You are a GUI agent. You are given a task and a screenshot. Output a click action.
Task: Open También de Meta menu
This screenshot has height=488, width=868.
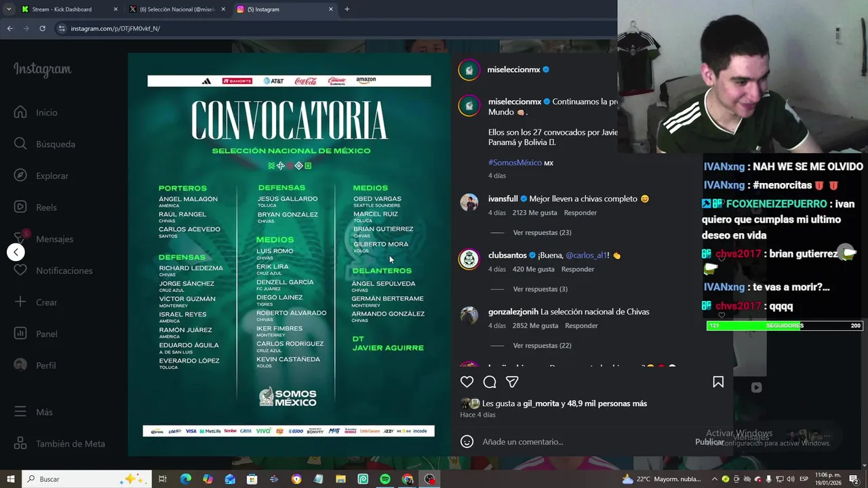pos(60,444)
